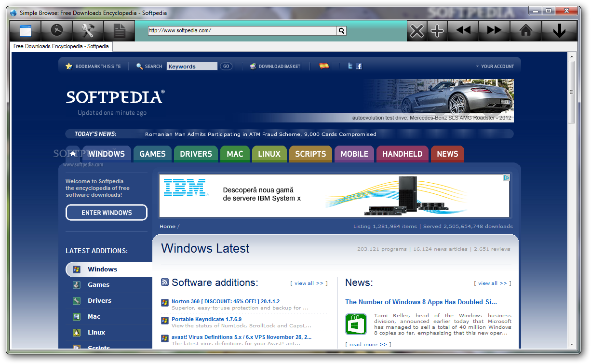Screen dimensions: 591x364
Task: Select Drivers text in Latest Additions sidebar
Action: [99, 301]
